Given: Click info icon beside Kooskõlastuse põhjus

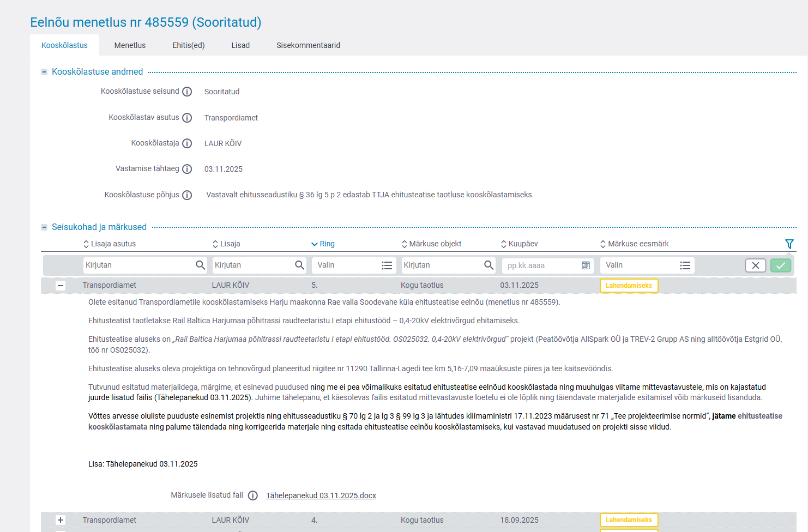Looking at the screenshot, I should coord(187,195).
